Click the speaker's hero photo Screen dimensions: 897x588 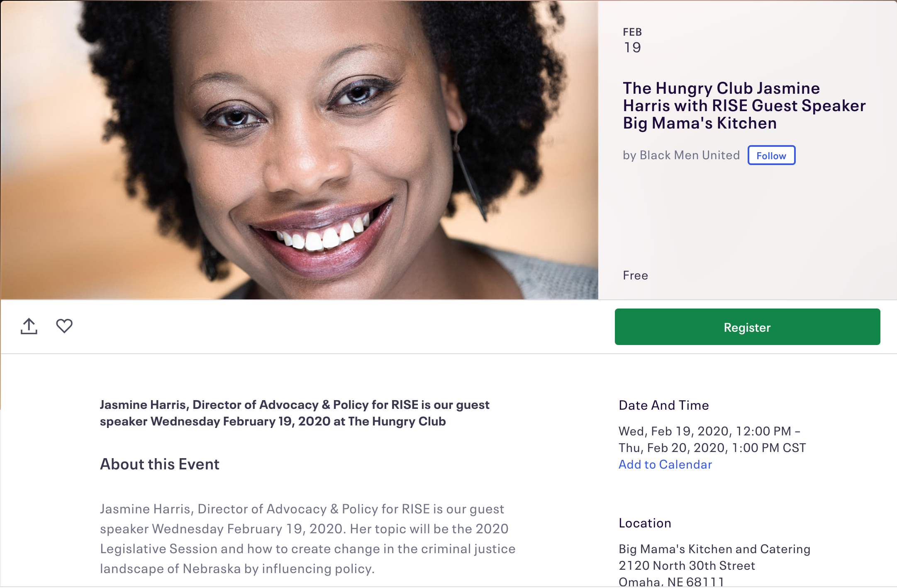pos(299,149)
